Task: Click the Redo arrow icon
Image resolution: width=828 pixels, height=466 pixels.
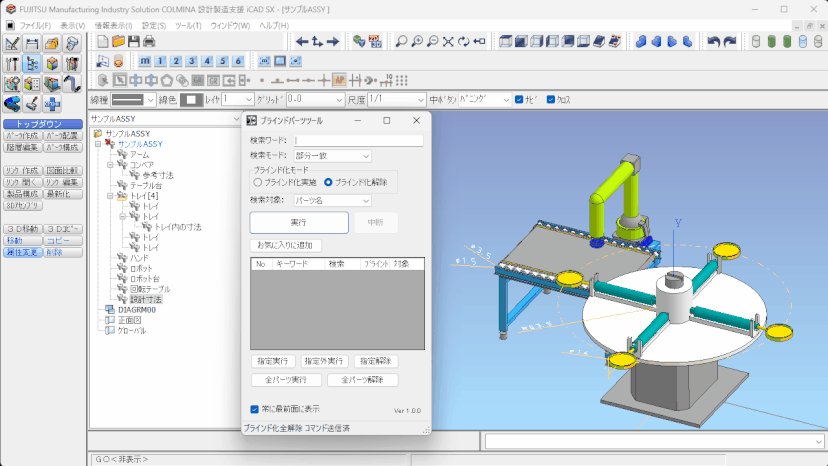Action: 730,42
